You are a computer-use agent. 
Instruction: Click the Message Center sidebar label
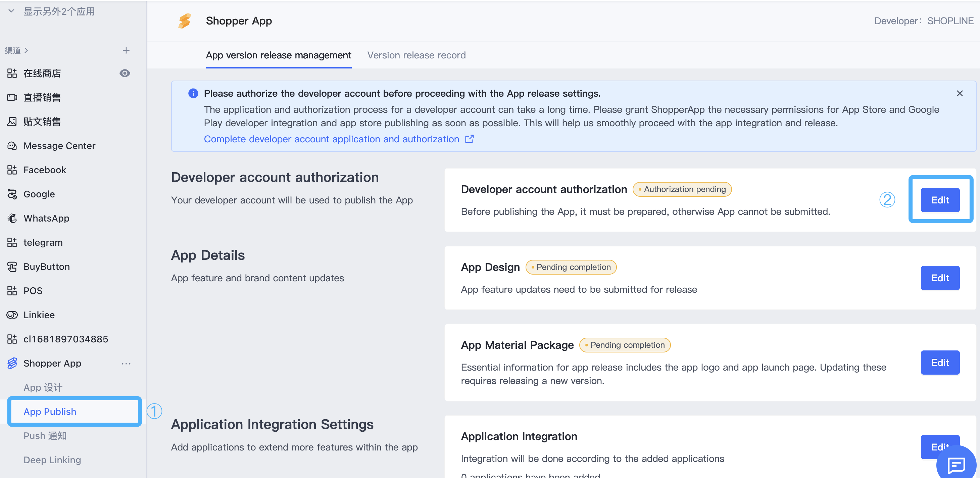click(x=59, y=146)
